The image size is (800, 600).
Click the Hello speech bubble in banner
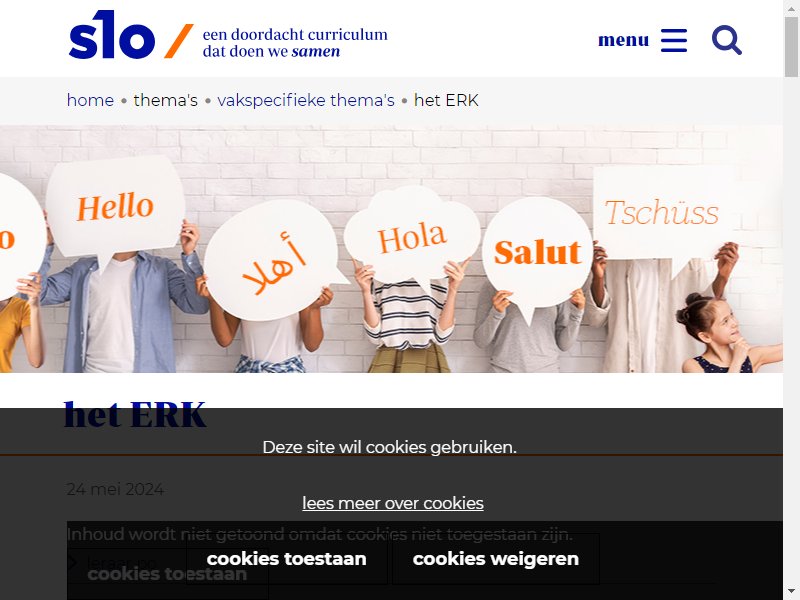[115, 207]
